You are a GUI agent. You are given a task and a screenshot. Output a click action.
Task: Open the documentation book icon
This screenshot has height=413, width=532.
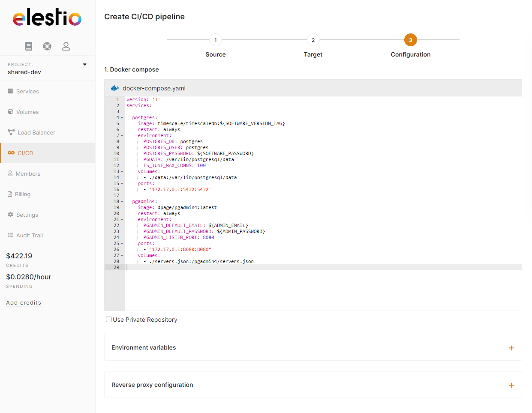pos(28,46)
